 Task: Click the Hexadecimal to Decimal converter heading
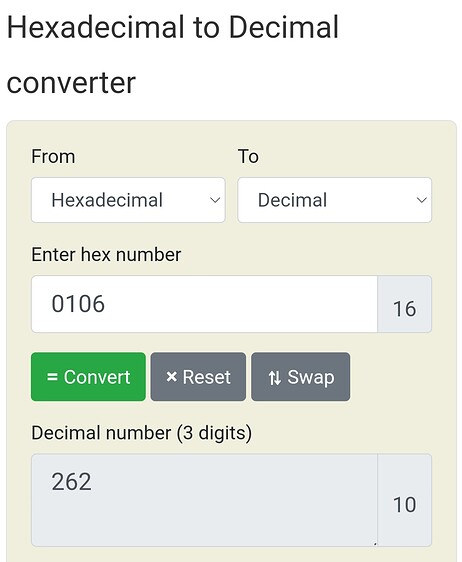pyautogui.click(x=172, y=54)
